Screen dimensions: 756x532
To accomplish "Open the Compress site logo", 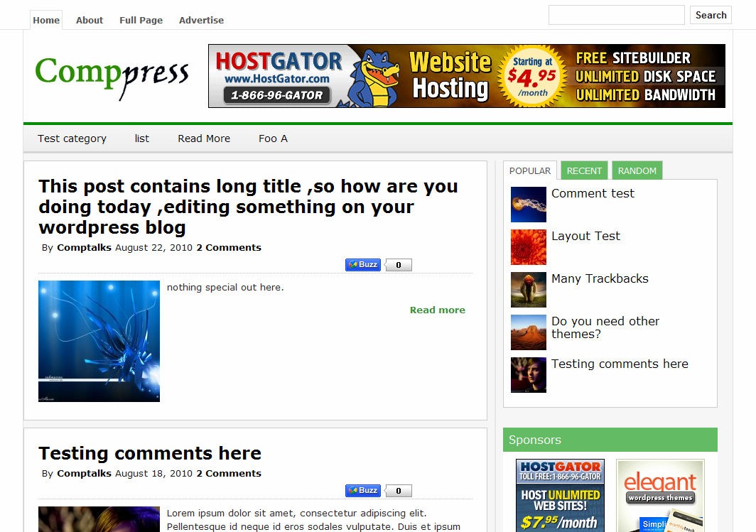I will (x=112, y=76).
